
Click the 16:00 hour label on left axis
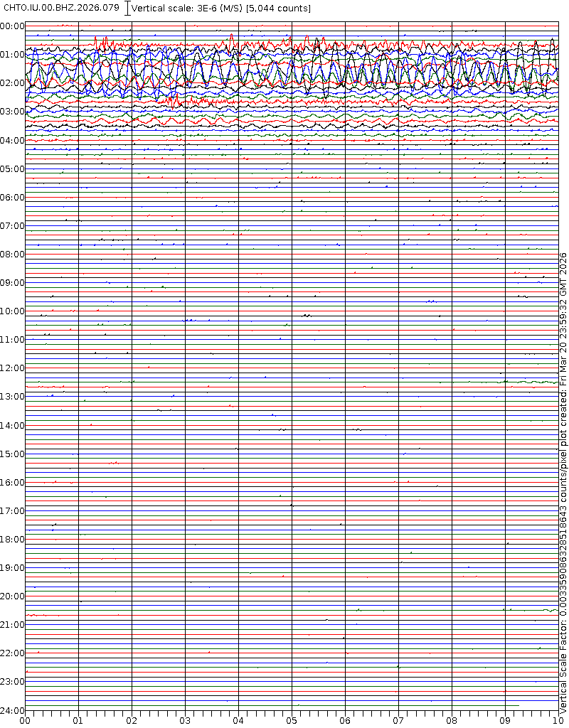[12, 483]
